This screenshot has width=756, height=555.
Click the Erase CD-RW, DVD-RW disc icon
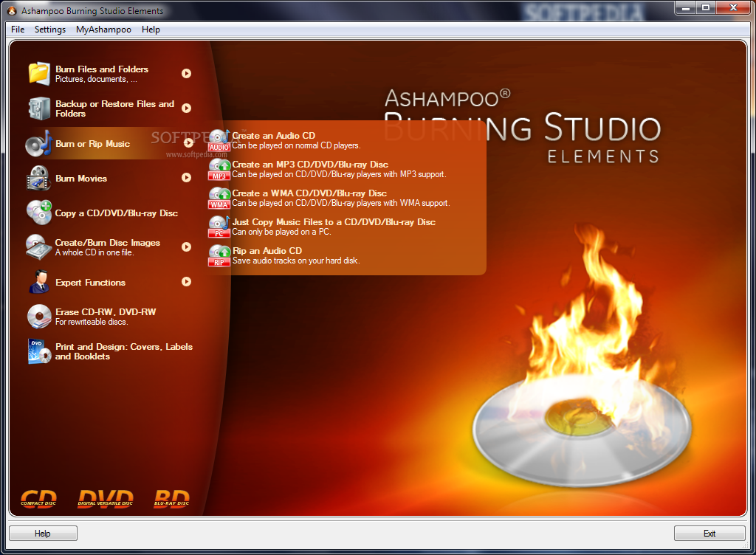(x=39, y=317)
